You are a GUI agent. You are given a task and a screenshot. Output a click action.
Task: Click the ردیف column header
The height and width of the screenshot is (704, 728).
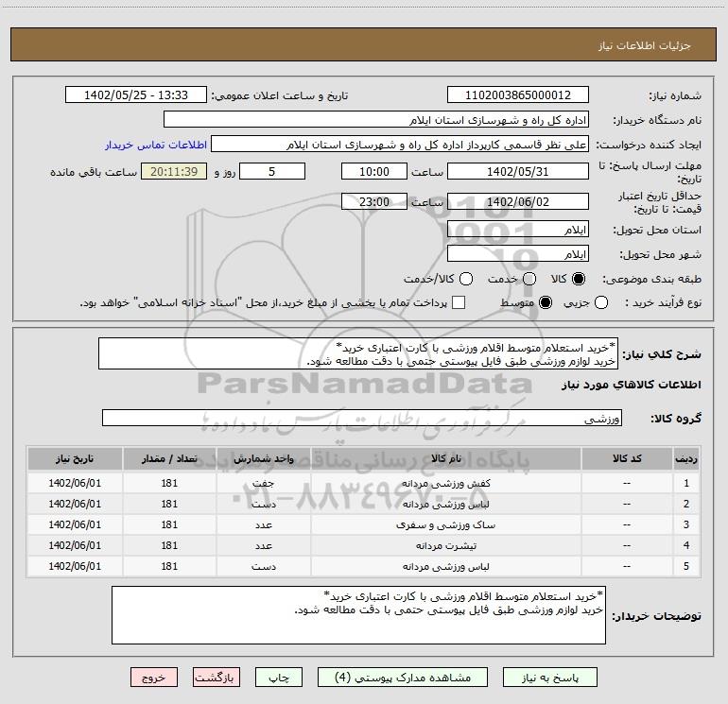[686, 458]
